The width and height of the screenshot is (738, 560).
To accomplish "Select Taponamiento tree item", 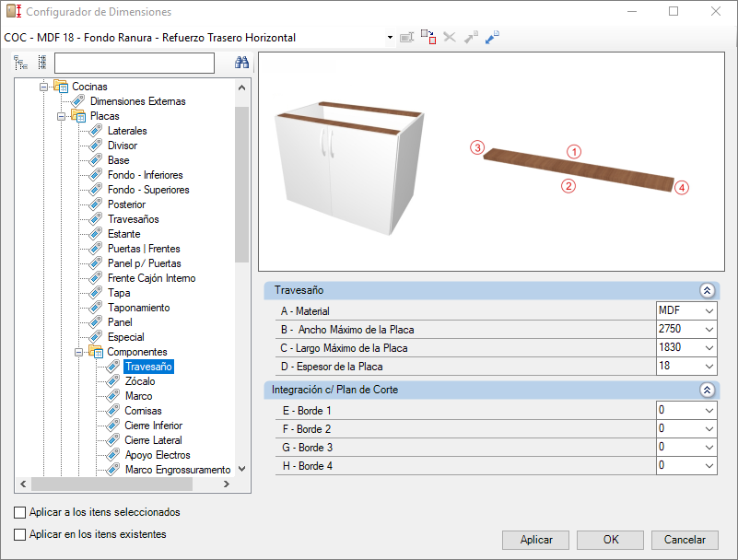I will click(138, 308).
